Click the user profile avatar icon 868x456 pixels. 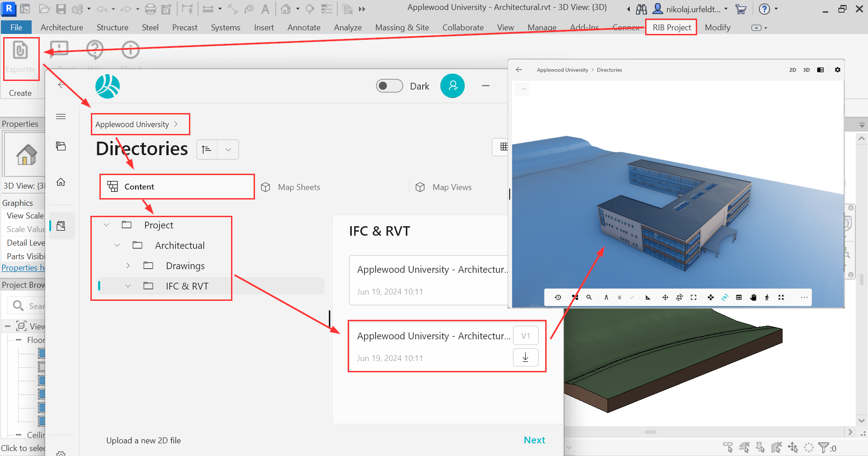click(x=452, y=86)
